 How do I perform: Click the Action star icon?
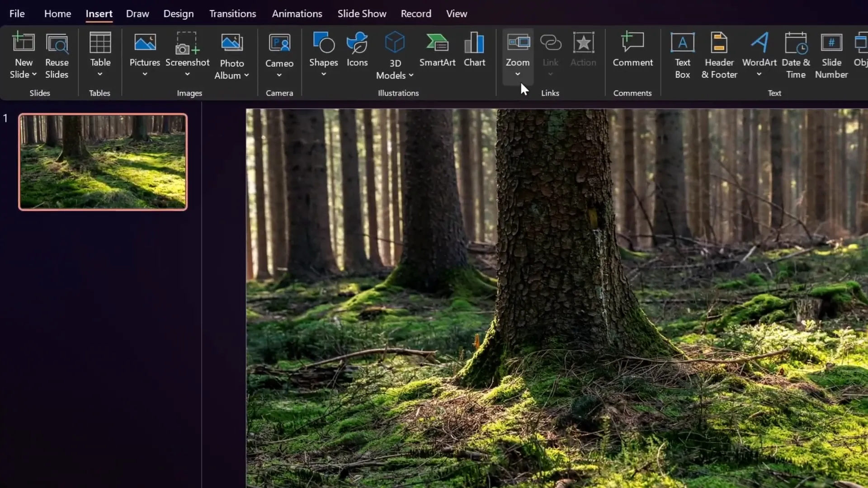tap(583, 43)
